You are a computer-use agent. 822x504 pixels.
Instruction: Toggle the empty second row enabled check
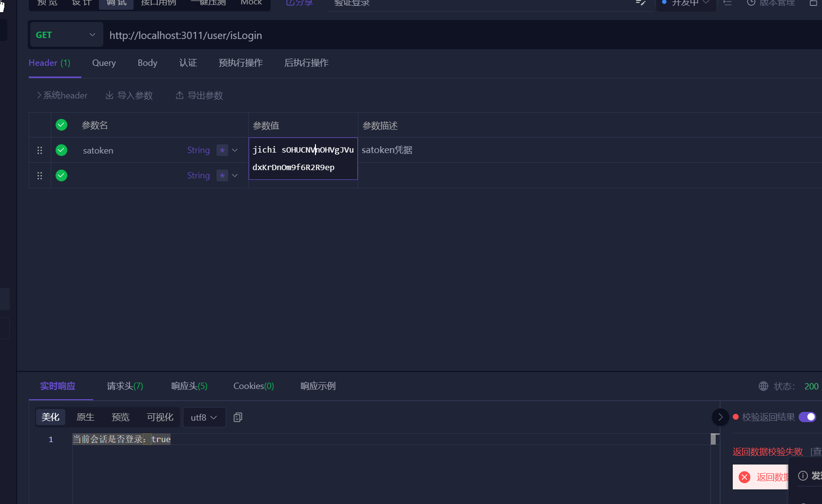pos(61,175)
